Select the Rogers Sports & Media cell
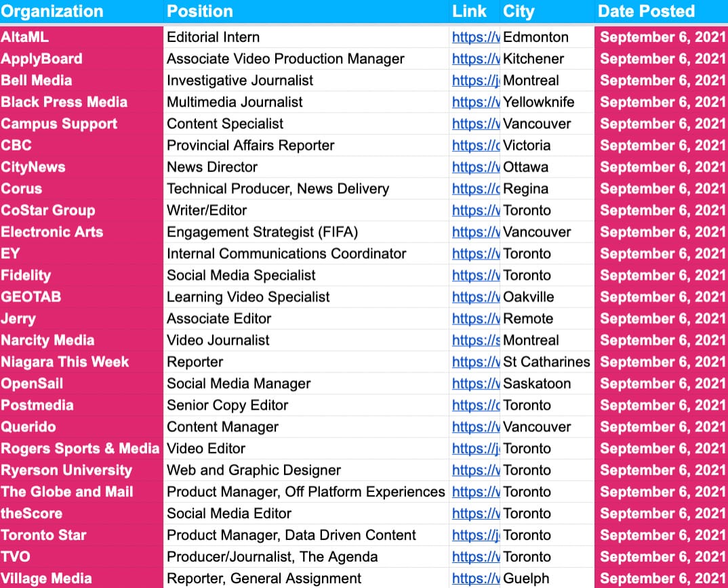Image resolution: width=728 pixels, height=588 pixels. pos(80,448)
